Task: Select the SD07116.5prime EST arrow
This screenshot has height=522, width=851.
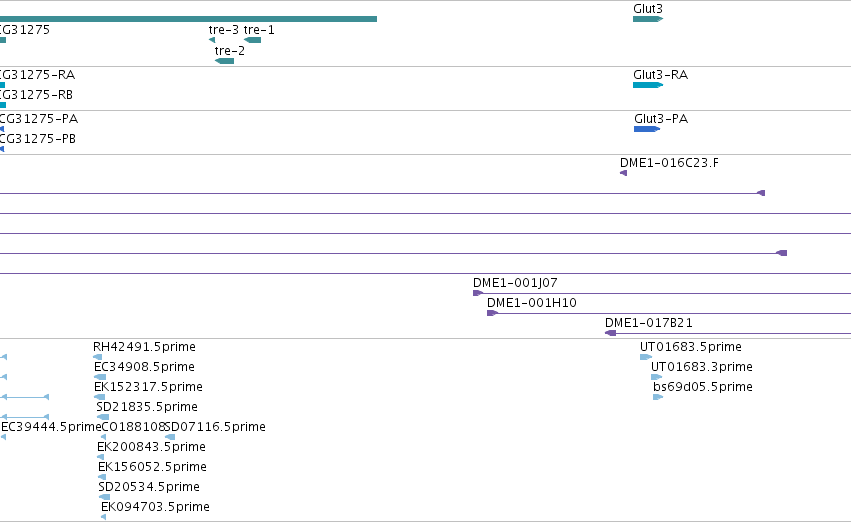Action: (x=170, y=437)
